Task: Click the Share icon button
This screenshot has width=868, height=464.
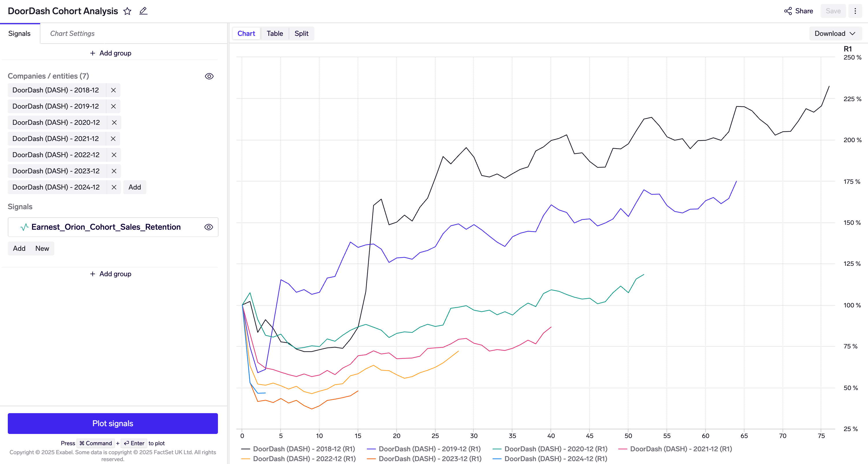Action: (788, 11)
